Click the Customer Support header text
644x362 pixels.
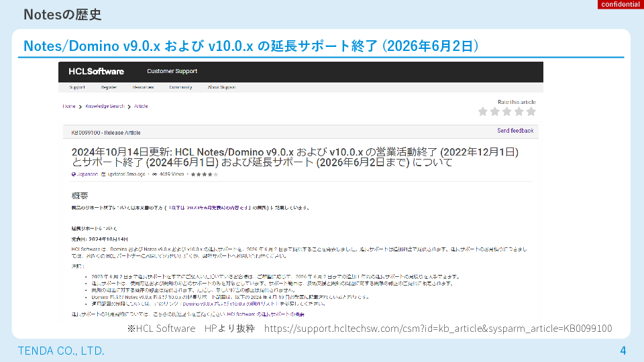pos(172,71)
